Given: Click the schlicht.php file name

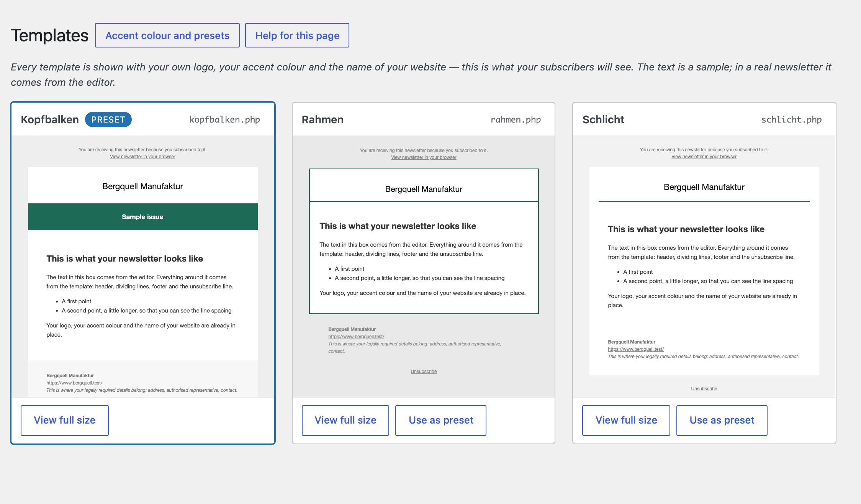Looking at the screenshot, I should (791, 119).
